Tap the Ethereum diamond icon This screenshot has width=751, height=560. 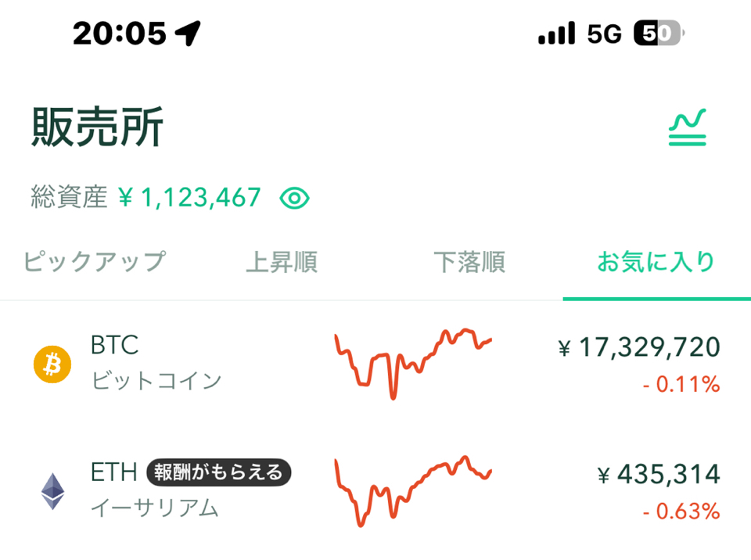52,491
